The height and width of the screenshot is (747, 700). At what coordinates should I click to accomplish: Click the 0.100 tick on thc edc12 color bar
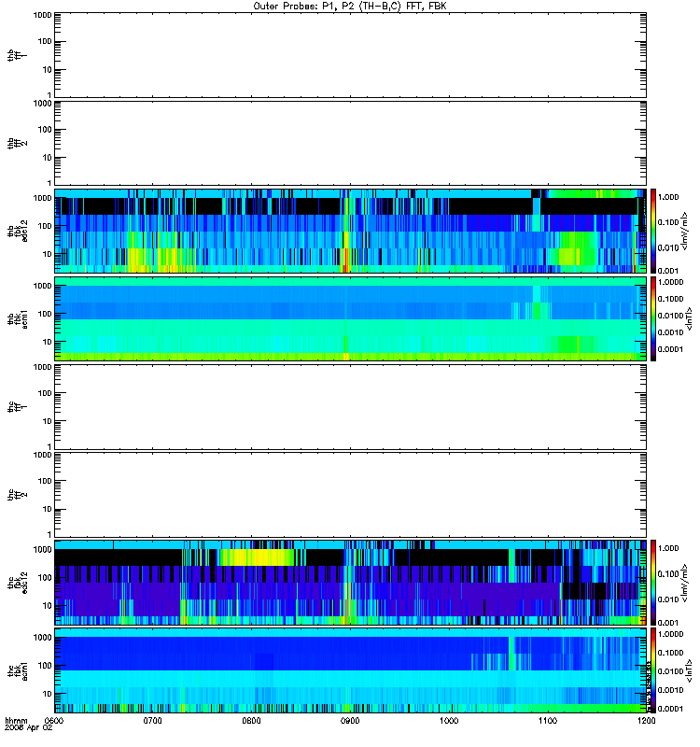tap(668, 574)
